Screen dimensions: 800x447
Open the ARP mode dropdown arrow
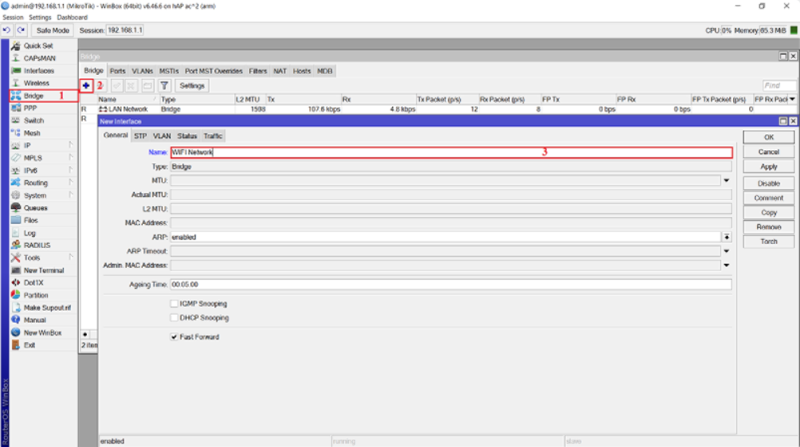click(x=725, y=237)
